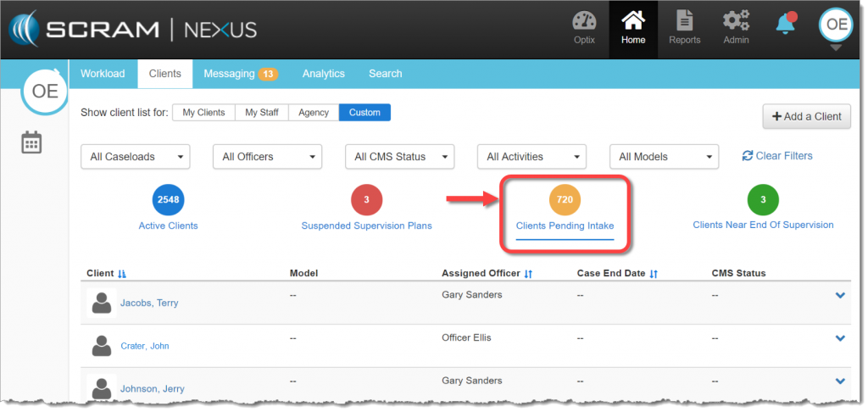Select the My Clients list option
Viewport: 868px width, 412px height.
click(x=203, y=113)
